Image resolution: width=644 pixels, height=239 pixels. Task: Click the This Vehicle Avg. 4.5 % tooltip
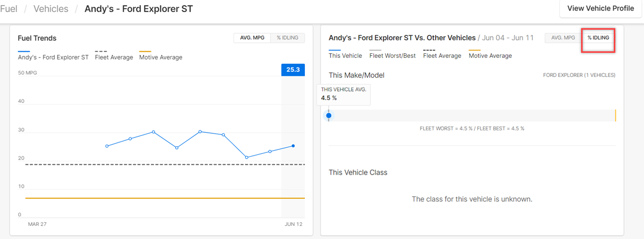coord(344,94)
